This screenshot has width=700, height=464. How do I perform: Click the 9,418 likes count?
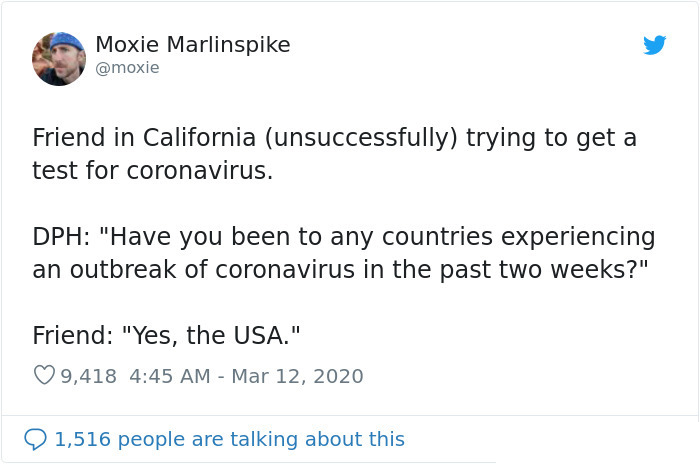tap(89, 376)
